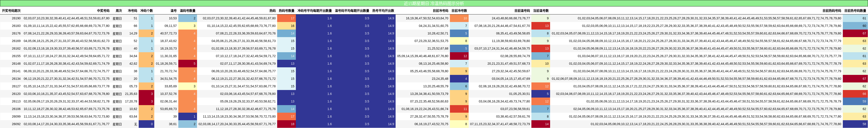The width and height of the screenshot is (868, 128).
Task: Click the current hot count cell 58
Action: click(855, 124)
